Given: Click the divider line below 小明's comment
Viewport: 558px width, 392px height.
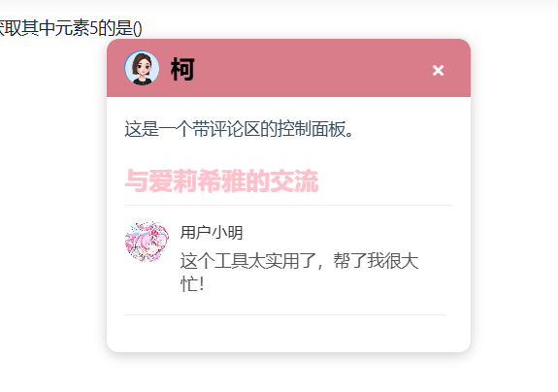Looking at the screenshot, I should tap(285, 314).
